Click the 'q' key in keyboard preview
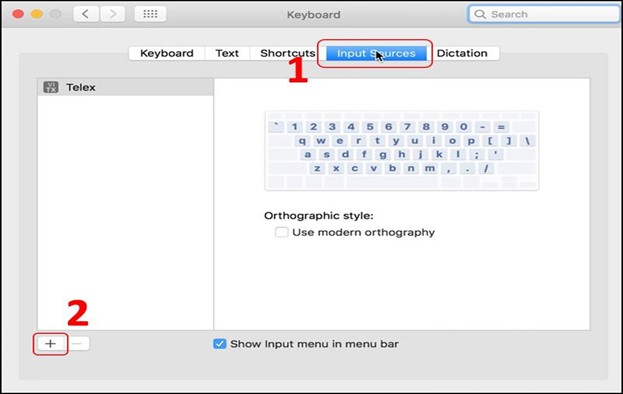 (x=302, y=141)
